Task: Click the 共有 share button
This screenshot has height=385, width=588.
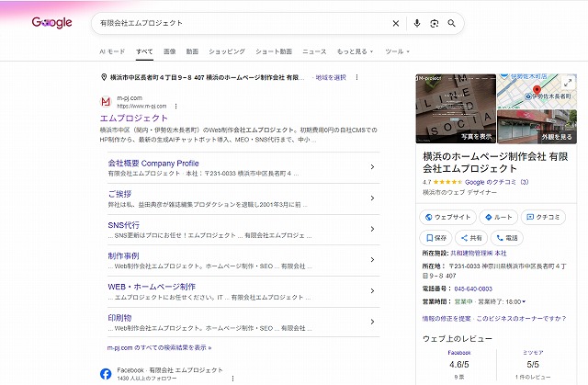Action: click(x=471, y=238)
